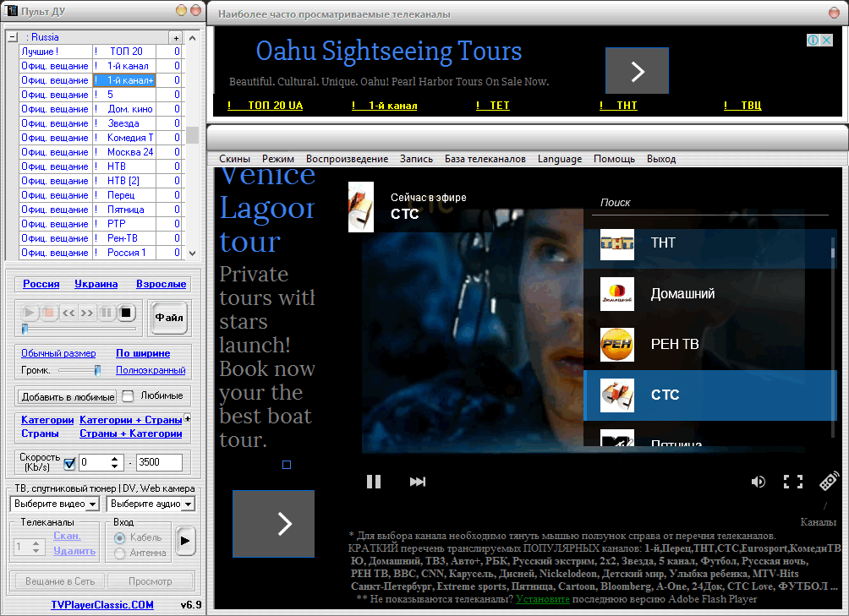849x616 pixels.
Task: Pause the CTC video stream
Action: pos(374,482)
